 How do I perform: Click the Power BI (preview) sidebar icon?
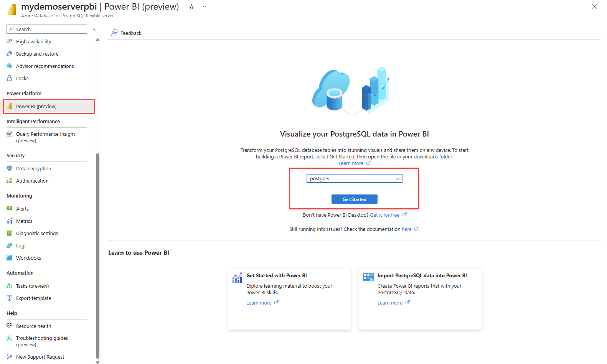click(10, 106)
